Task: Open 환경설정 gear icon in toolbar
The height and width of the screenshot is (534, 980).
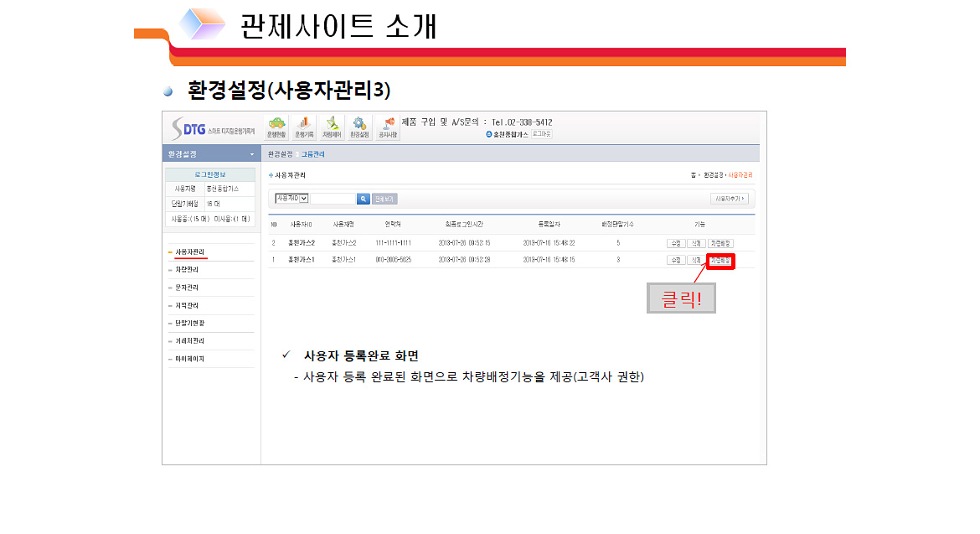Action: [359, 127]
